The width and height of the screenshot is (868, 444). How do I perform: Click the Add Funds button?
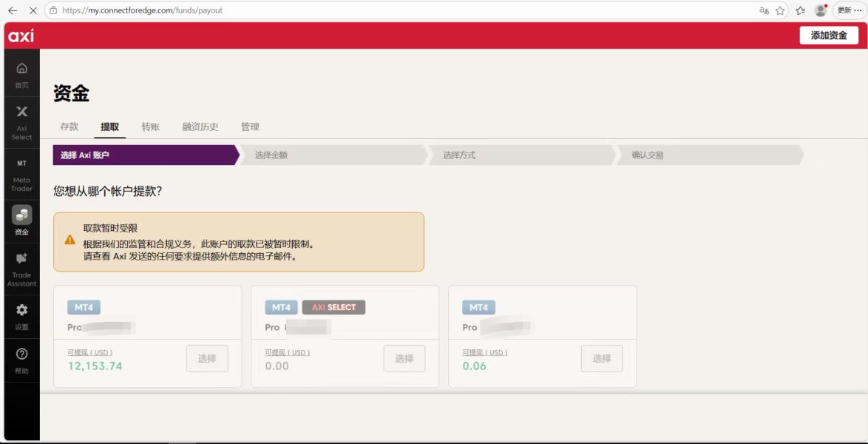pyautogui.click(x=829, y=36)
